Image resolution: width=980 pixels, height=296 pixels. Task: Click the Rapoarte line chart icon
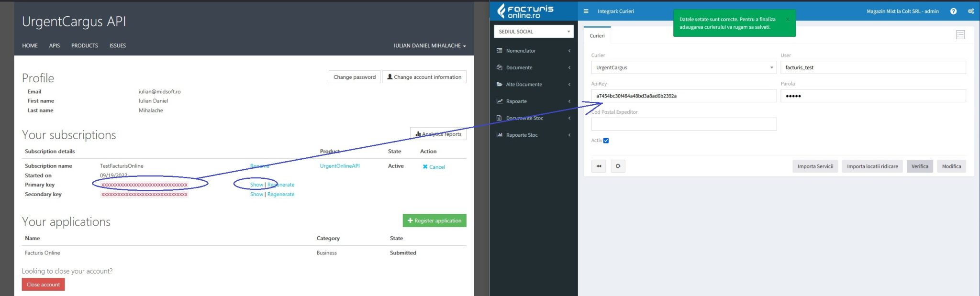coord(500,101)
